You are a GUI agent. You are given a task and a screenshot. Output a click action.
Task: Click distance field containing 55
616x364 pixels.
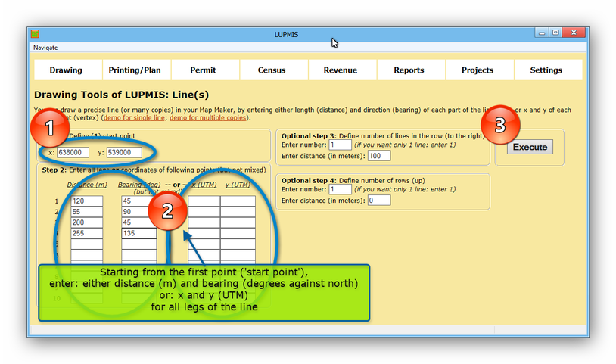tap(87, 212)
